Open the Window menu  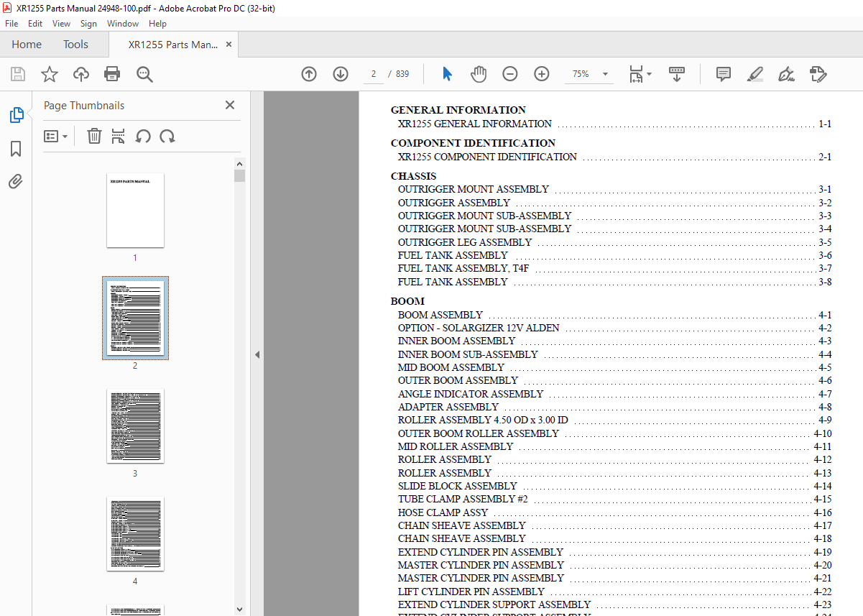(123, 24)
